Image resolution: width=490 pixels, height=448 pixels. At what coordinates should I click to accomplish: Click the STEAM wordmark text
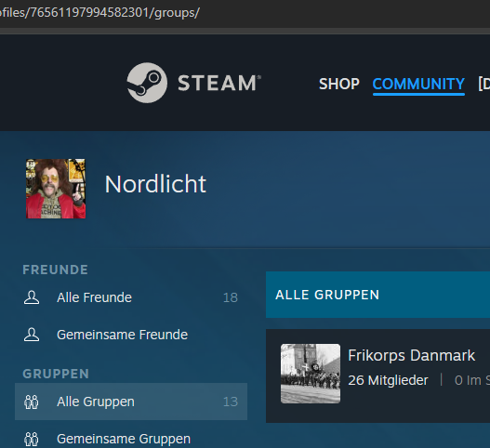[219, 83]
